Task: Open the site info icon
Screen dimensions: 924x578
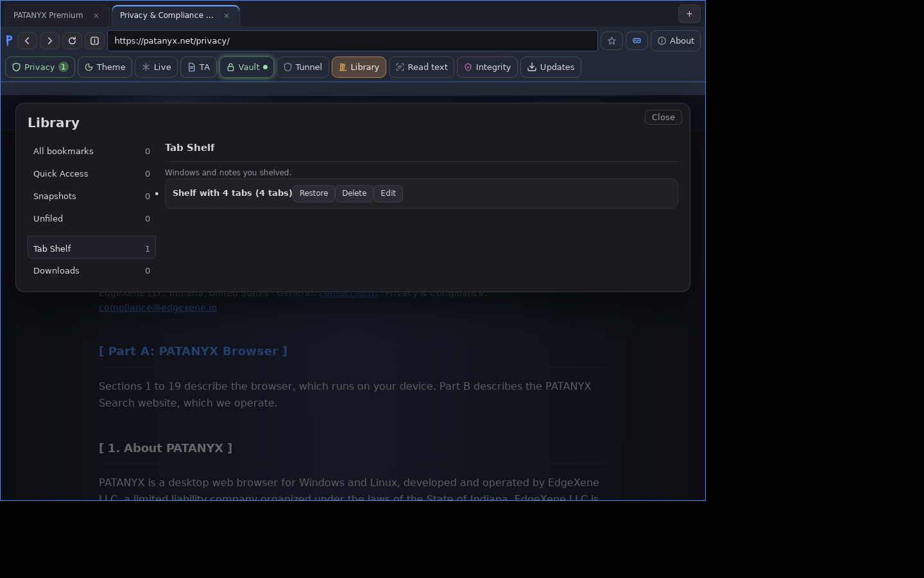Action: coord(94,40)
